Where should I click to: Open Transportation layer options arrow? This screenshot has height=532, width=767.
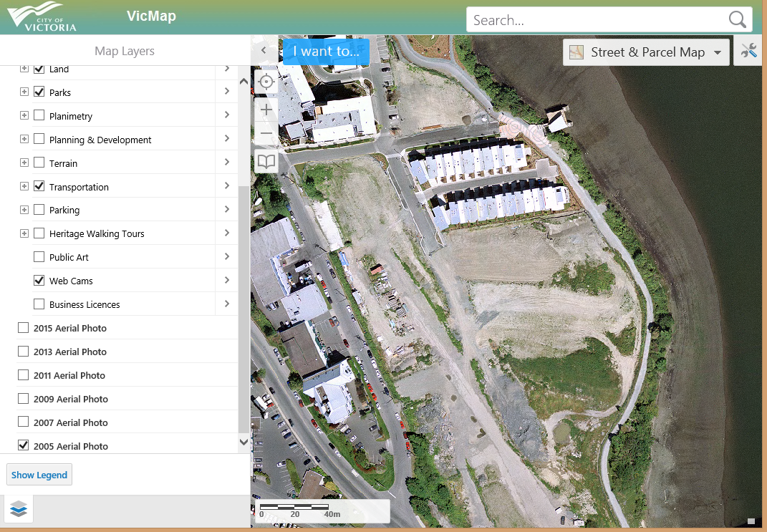(x=227, y=186)
